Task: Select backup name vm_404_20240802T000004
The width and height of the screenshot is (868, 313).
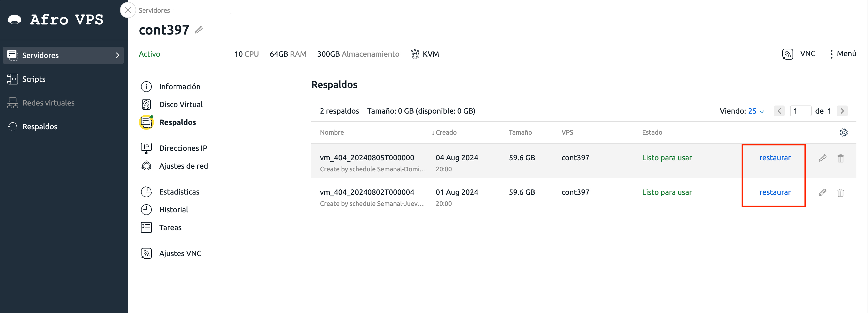Action: click(x=367, y=192)
